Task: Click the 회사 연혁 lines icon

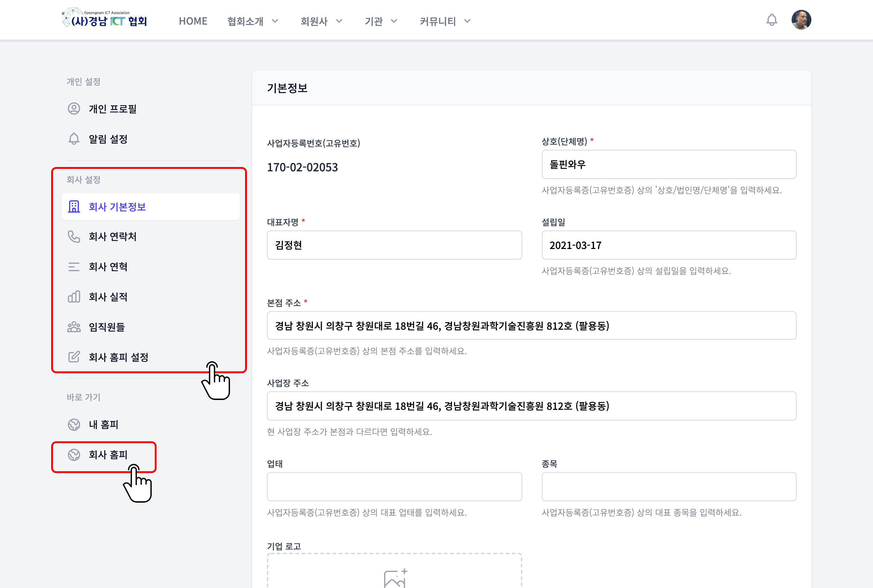Action: tap(74, 267)
